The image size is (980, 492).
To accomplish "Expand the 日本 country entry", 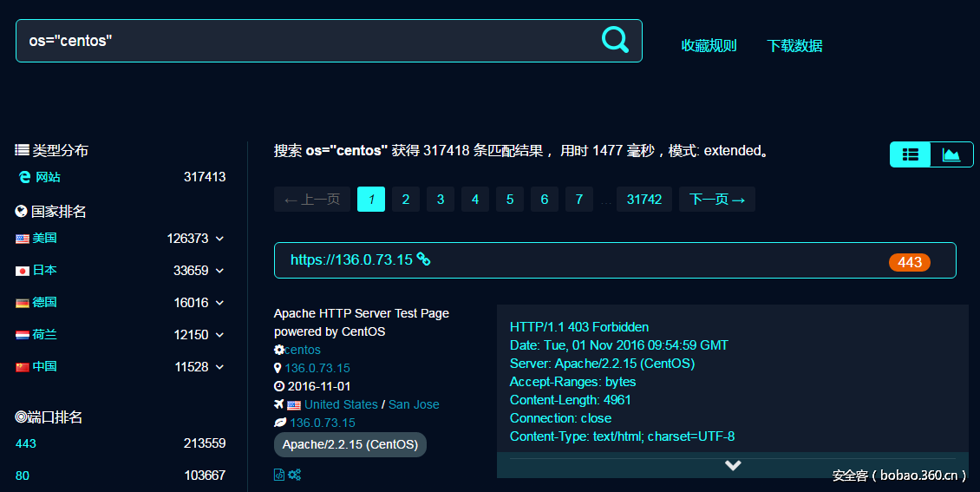I will (219, 271).
